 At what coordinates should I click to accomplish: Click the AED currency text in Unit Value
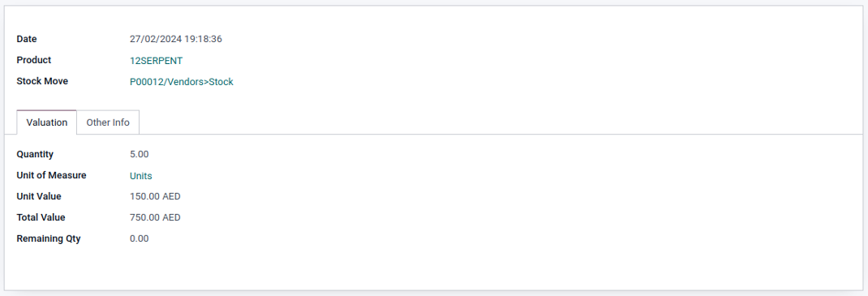[x=171, y=196]
